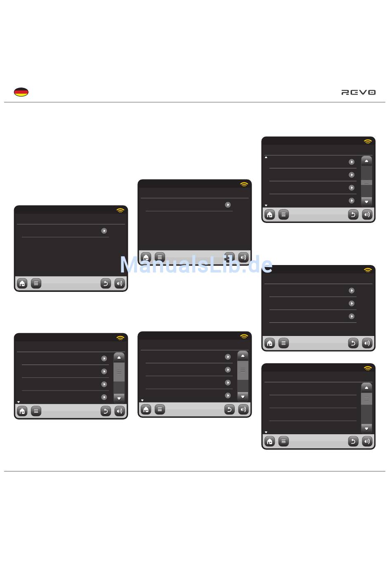
Task: Open menu icon on the screen without row arrows
Action: (x=283, y=441)
